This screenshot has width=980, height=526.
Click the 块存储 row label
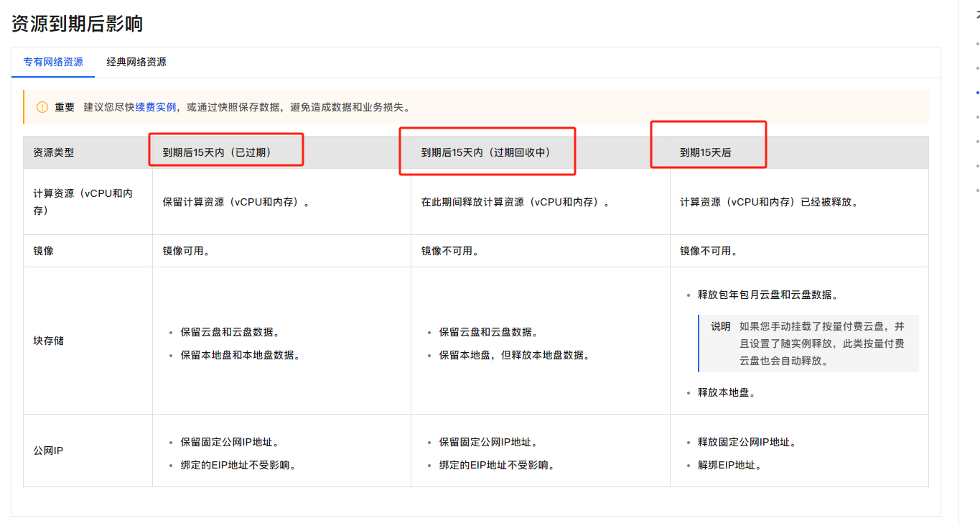(x=48, y=341)
